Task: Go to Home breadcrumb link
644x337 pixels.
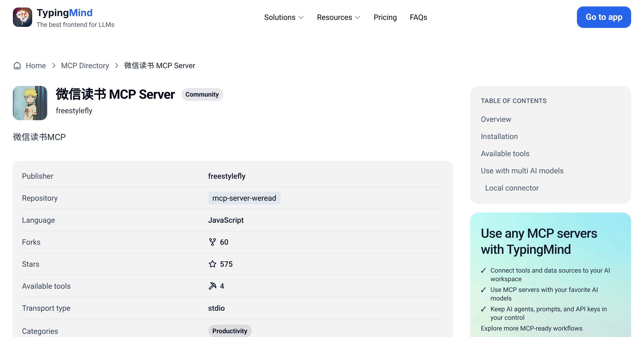Action: (36, 66)
